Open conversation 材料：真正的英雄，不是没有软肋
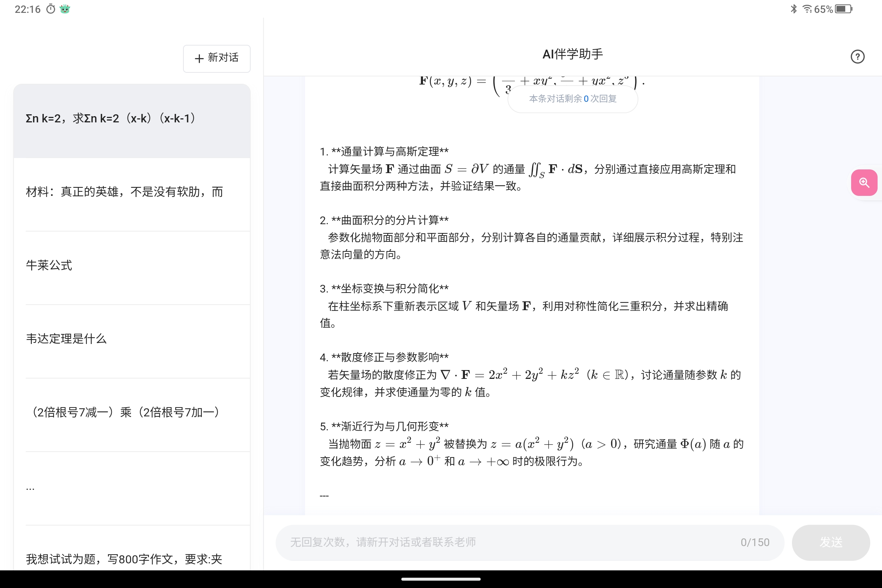The width and height of the screenshot is (882, 588). (x=132, y=194)
